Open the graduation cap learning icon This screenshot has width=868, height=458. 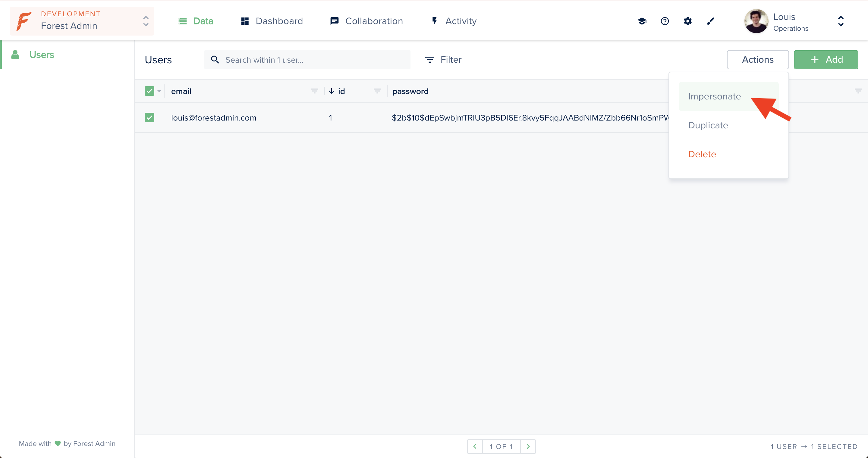point(642,21)
